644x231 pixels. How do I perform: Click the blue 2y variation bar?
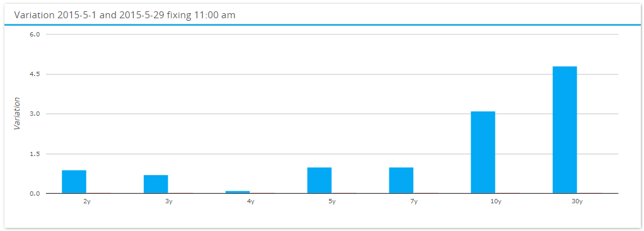[74, 182]
